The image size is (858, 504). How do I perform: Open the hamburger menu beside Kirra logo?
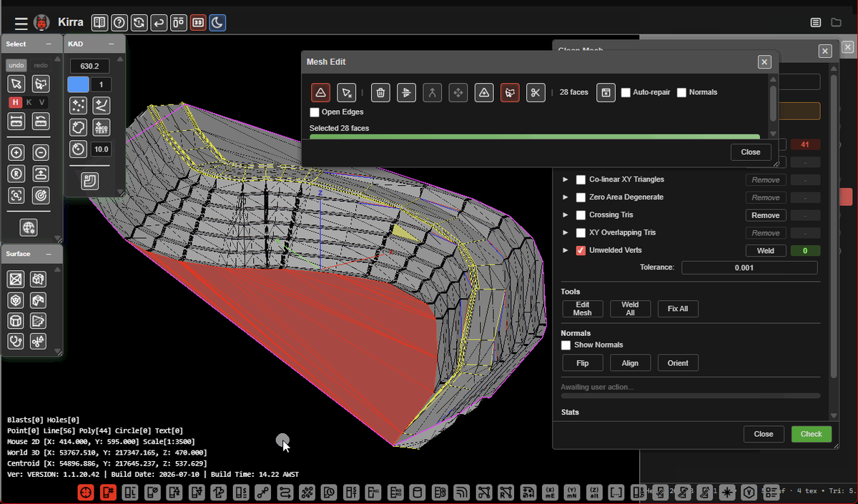(21, 23)
